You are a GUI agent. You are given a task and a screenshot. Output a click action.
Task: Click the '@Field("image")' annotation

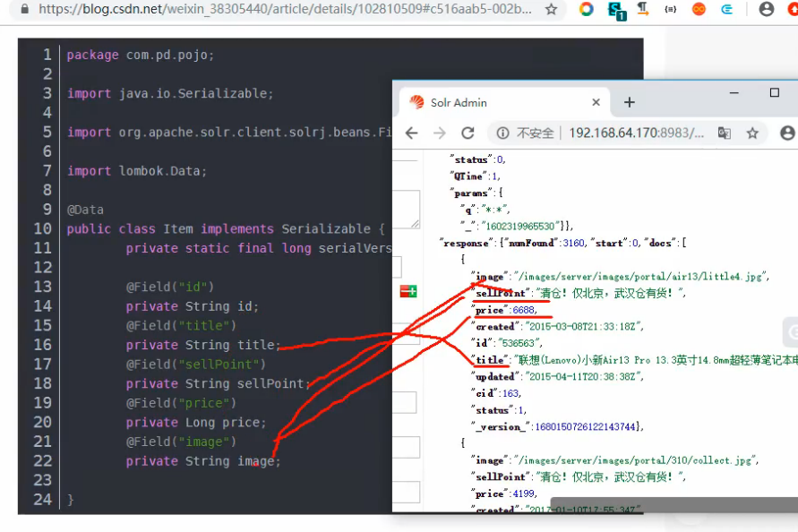click(x=181, y=442)
